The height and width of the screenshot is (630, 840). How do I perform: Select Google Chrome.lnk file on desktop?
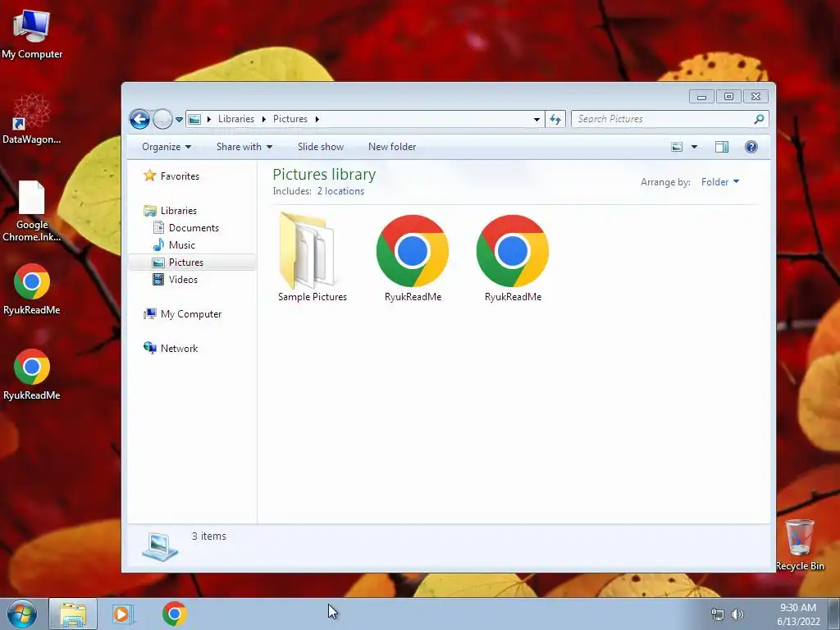tap(32, 210)
